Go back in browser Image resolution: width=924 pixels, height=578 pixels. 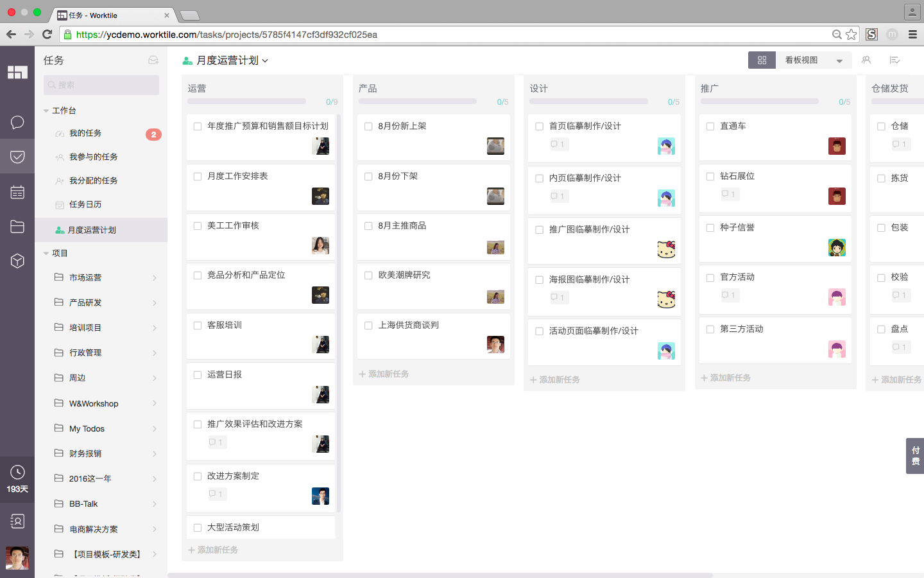pyautogui.click(x=11, y=34)
